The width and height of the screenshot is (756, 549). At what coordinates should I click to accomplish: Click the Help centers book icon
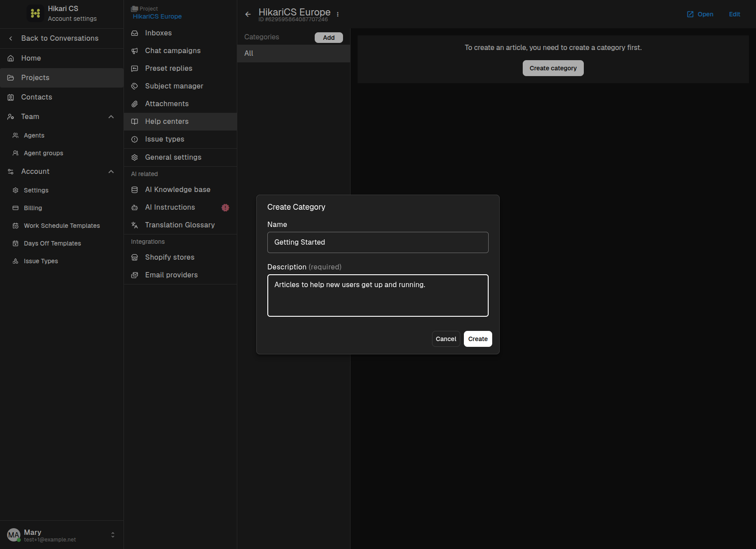[135, 122]
